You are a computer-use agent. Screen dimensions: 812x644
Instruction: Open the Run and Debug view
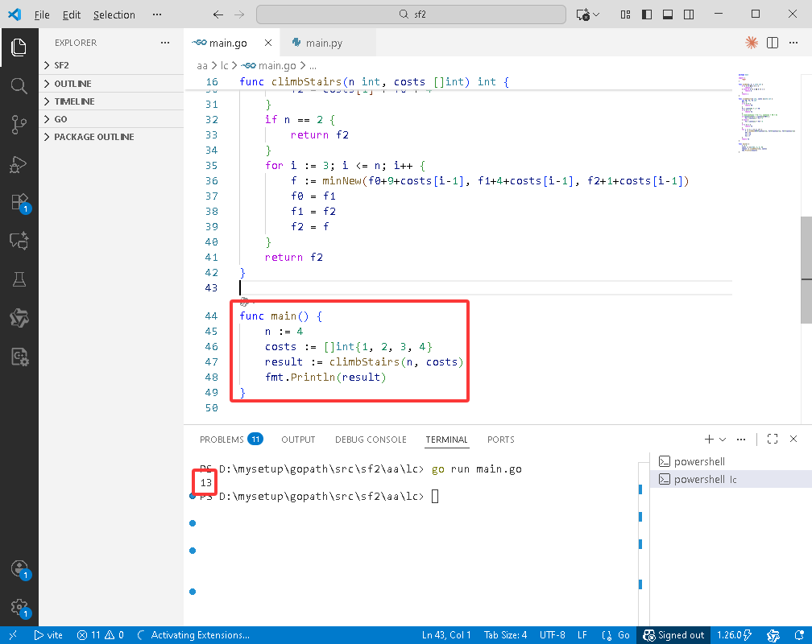[x=19, y=163]
